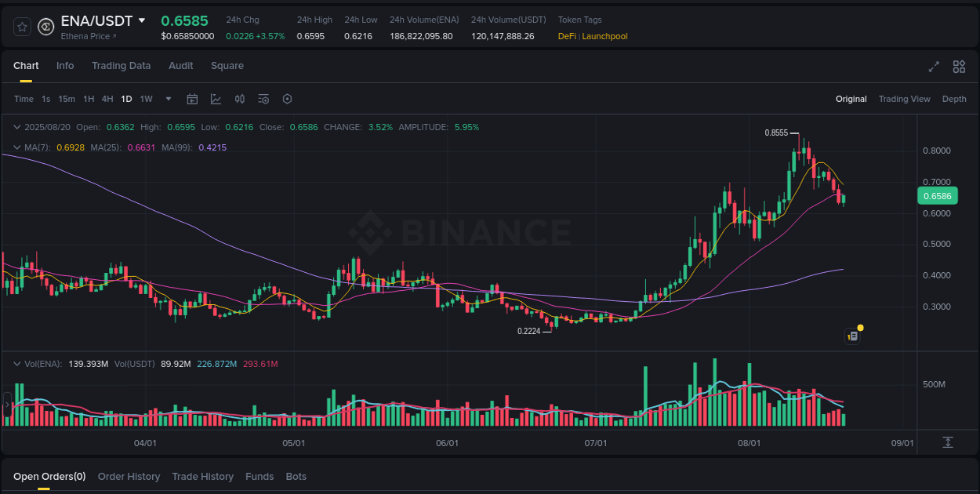Open the ENA/USDT pair selector dropdown
This screenshot has height=494, width=980.
point(143,20)
